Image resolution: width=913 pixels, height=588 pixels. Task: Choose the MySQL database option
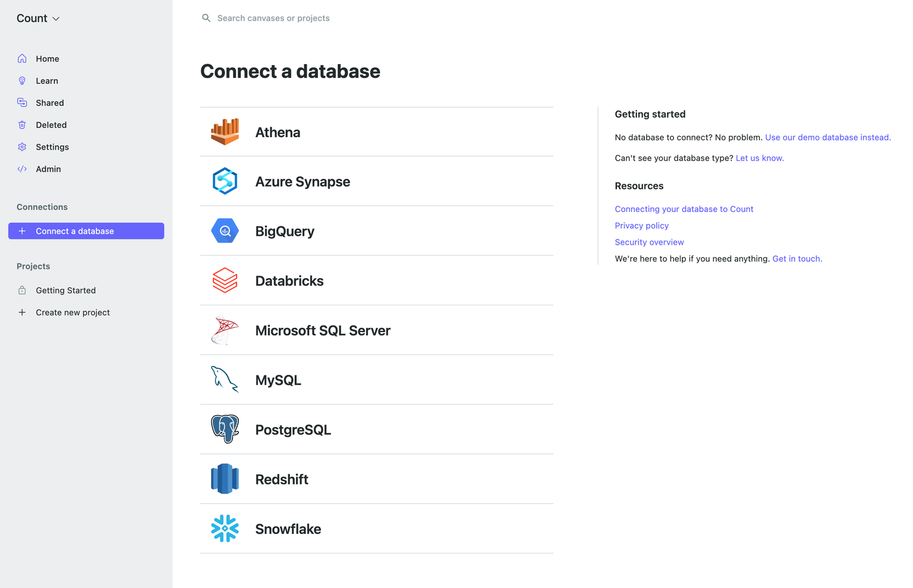376,380
